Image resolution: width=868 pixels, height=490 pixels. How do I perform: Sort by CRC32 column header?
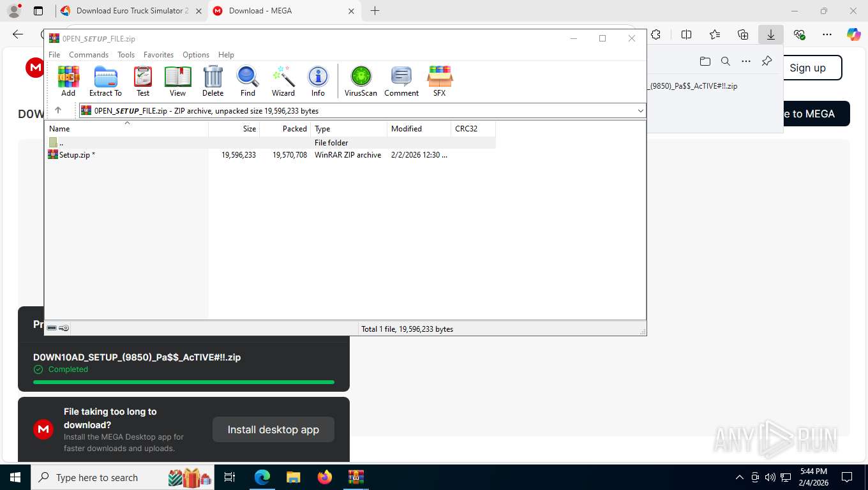[473, 129]
